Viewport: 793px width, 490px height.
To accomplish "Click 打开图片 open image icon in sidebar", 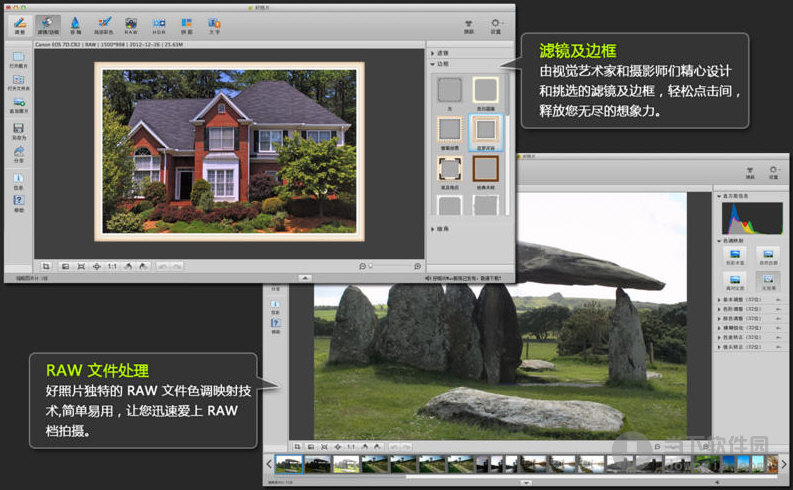I will tap(19, 60).
